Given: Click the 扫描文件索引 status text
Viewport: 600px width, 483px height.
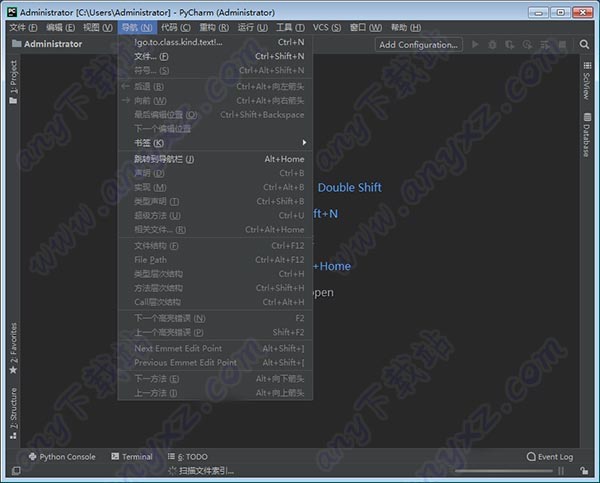Looking at the screenshot, I should (206, 471).
